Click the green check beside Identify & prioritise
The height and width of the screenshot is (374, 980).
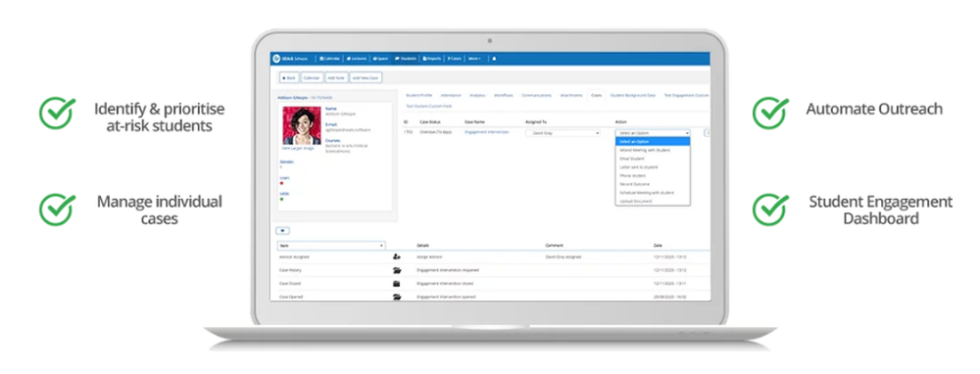[x=57, y=112]
